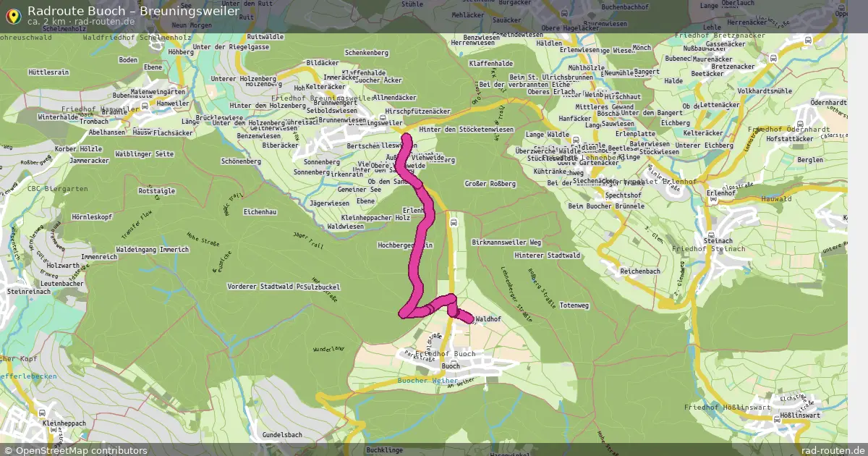Click the 'Steinreinach' label
868x456 pixels.
point(27,291)
